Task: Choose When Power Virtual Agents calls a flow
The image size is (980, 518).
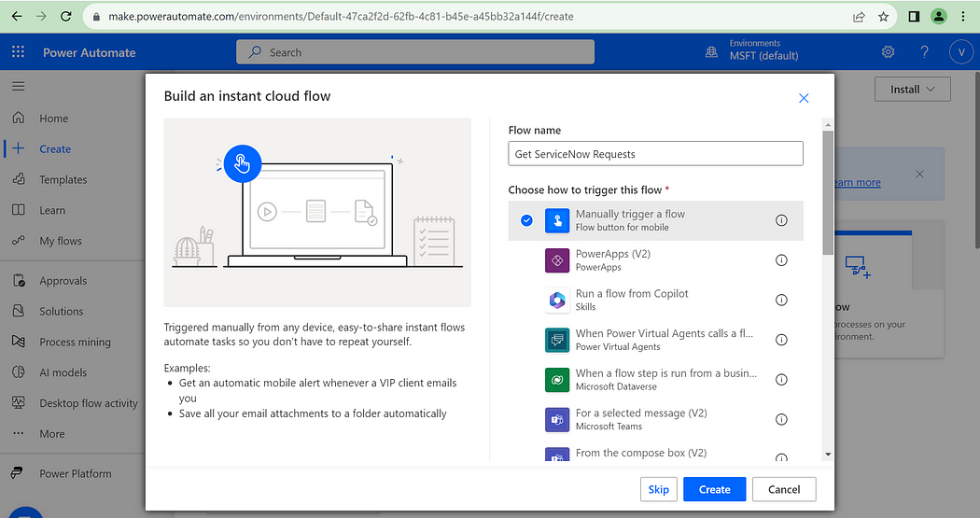Action: pos(655,340)
